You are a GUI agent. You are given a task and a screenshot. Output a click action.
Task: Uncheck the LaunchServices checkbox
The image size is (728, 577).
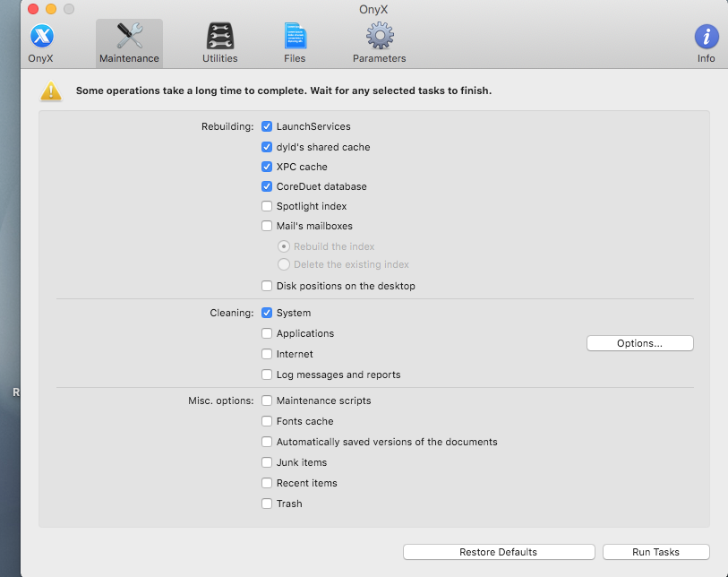[x=267, y=126]
